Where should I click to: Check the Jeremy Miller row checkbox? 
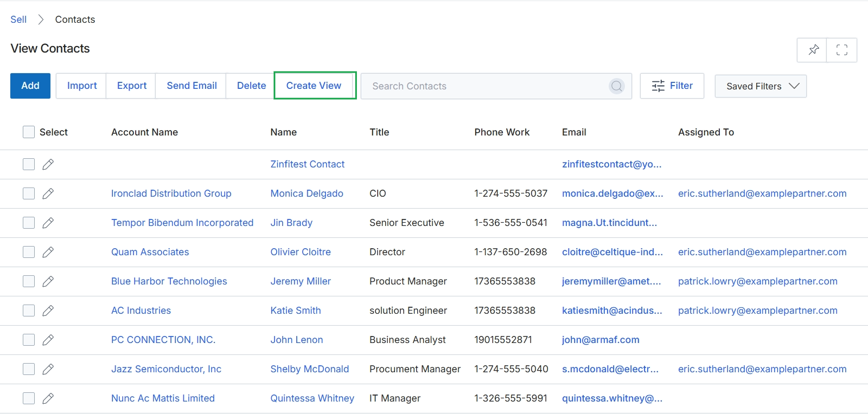pos(29,281)
